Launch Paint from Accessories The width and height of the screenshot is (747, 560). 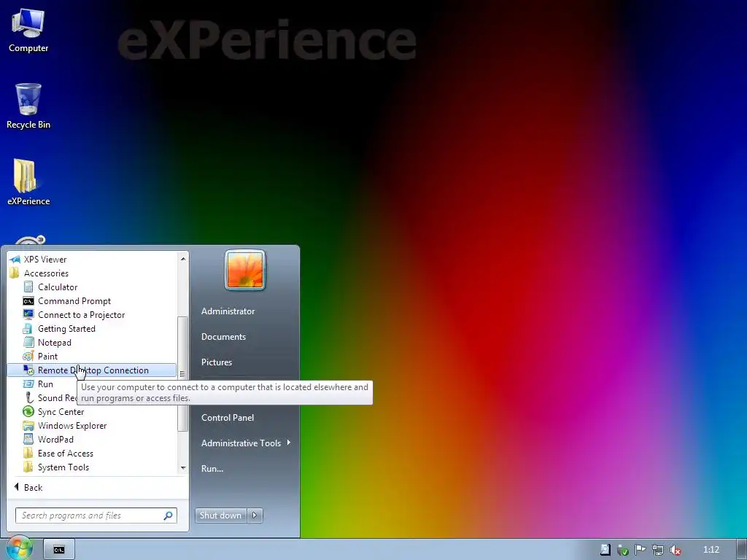click(x=47, y=356)
